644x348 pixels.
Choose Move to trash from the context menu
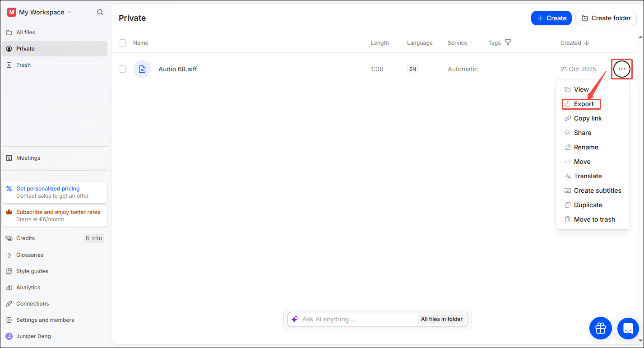[x=593, y=219]
